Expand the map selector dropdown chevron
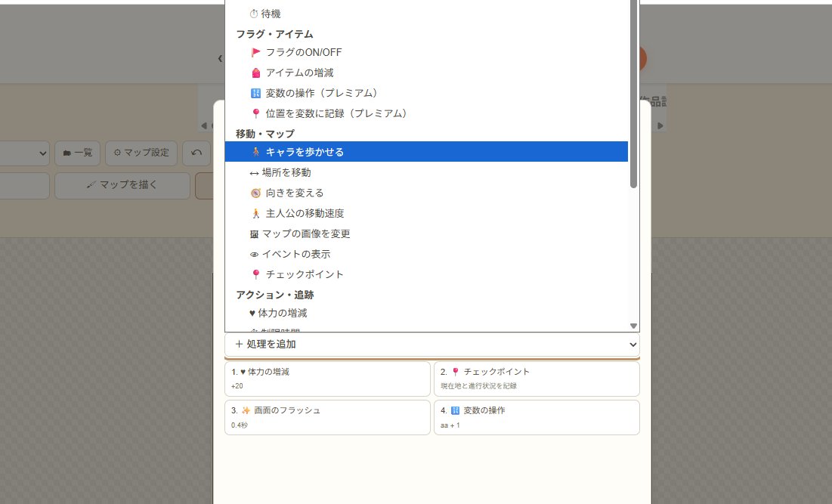This screenshot has height=504, width=832. pyautogui.click(x=43, y=153)
